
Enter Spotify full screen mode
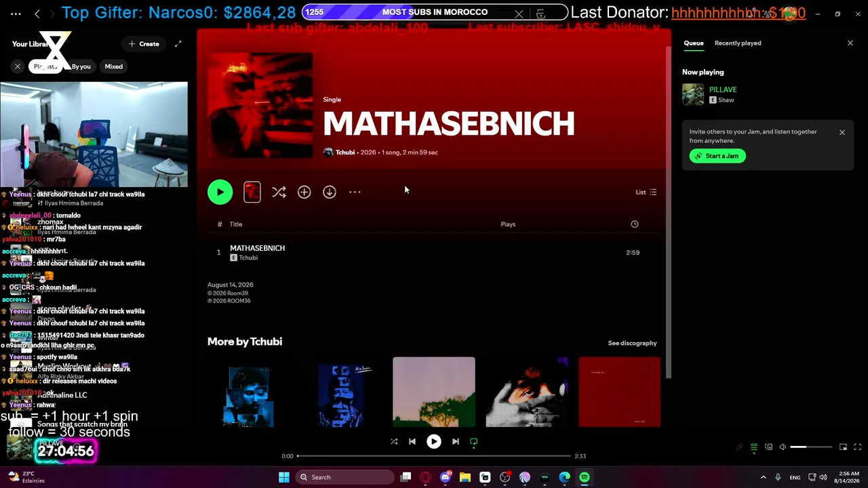[x=858, y=447]
